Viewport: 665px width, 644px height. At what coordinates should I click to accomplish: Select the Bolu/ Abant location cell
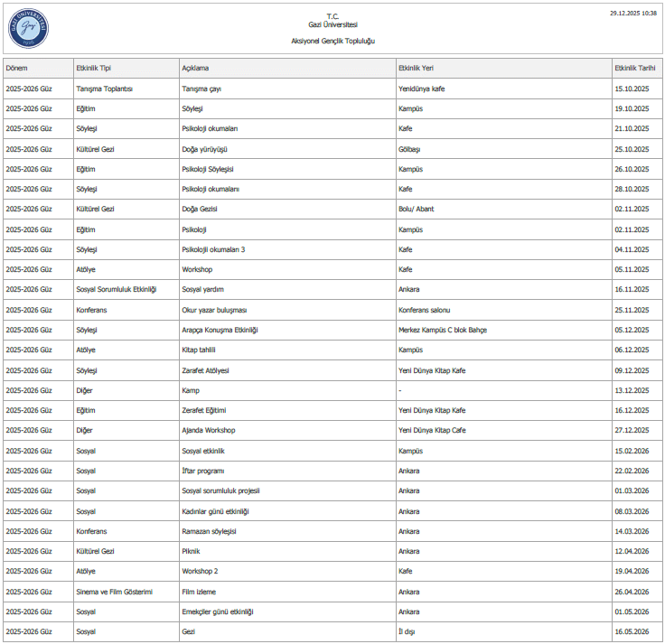click(x=416, y=209)
